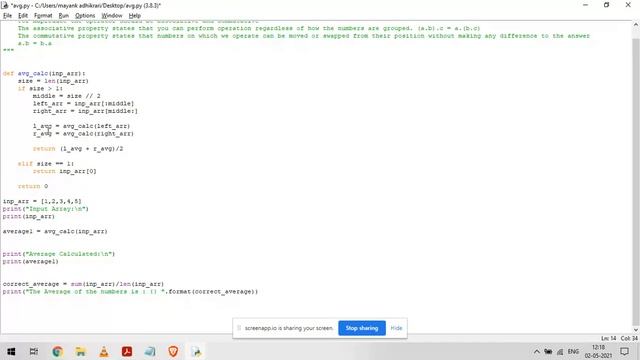Open the taskbar app left of Brave
640x360 pixels.
150,351
